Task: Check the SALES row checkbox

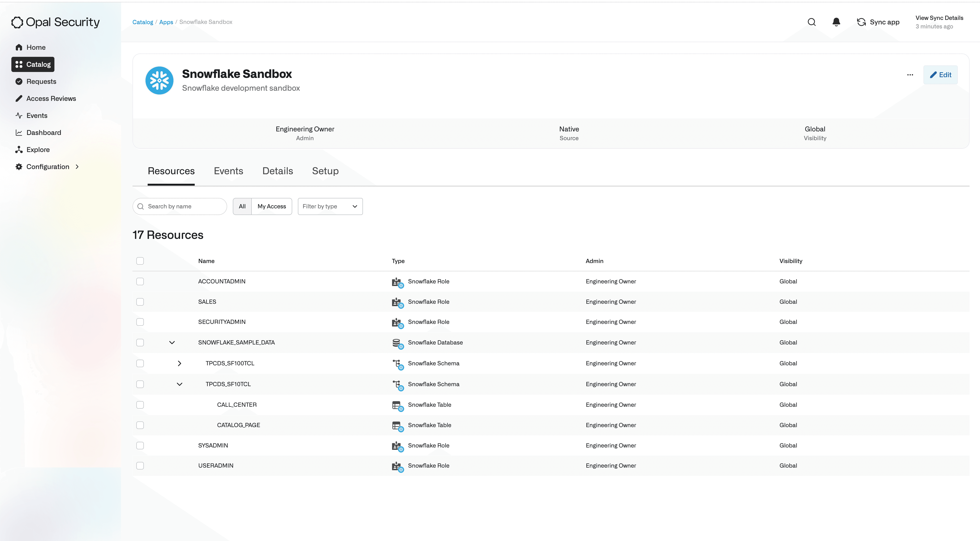Action: [x=140, y=302]
